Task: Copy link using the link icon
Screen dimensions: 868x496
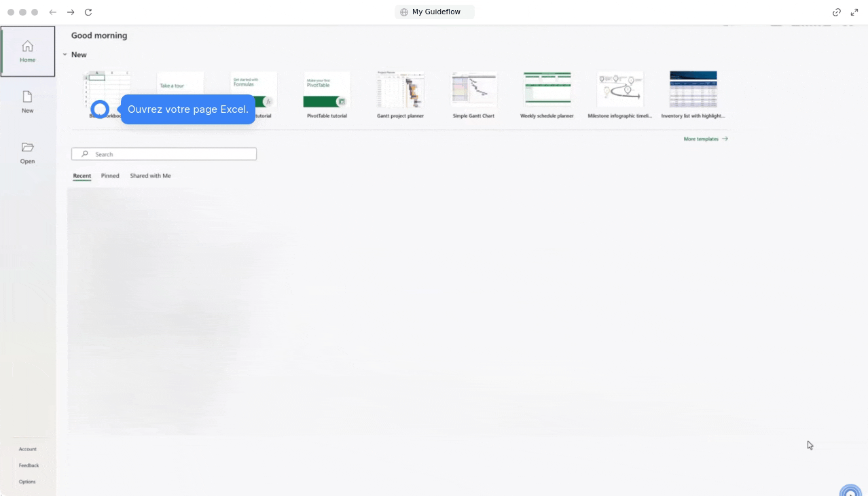Action: click(837, 12)
